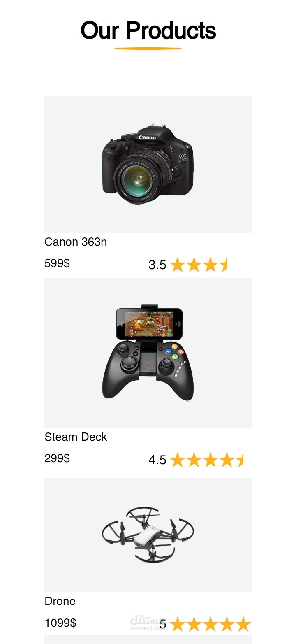Open the Steam Deck controller image
The width and height of the screenshot is (296, 644).
(148, 353)
